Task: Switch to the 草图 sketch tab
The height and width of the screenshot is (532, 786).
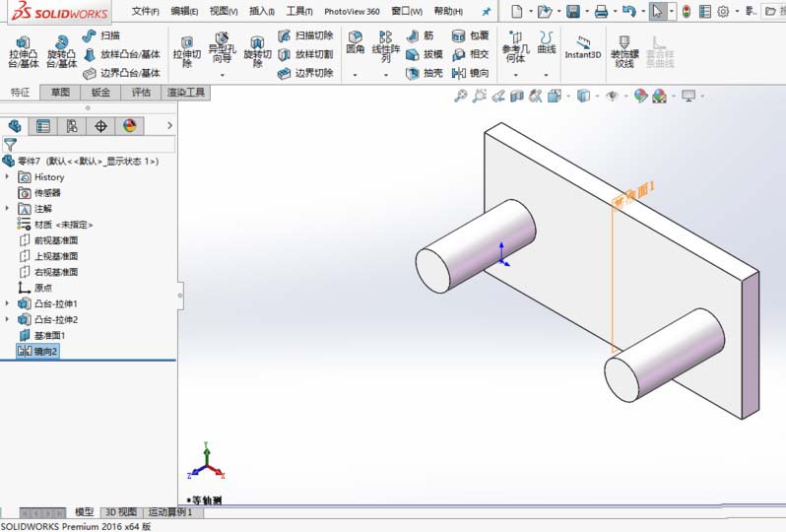Action: (x=60, y=93)
